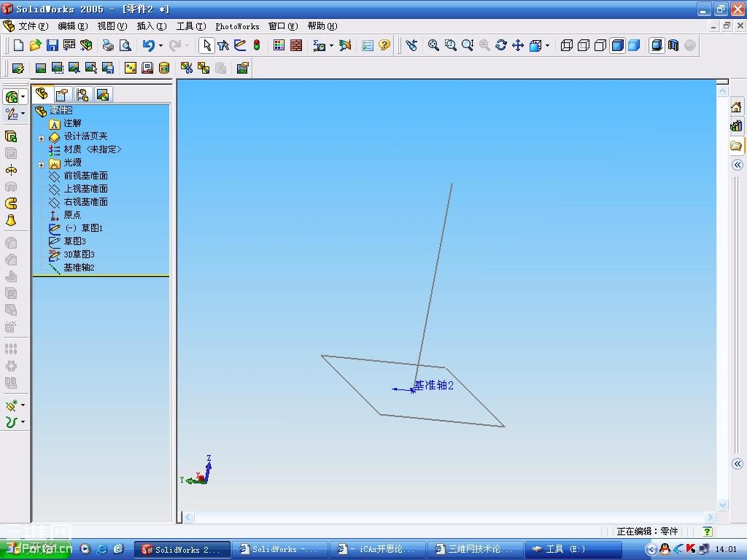Select 草图3 sketch item
Viewport: 747px width, 560px height.
point(75,241)
